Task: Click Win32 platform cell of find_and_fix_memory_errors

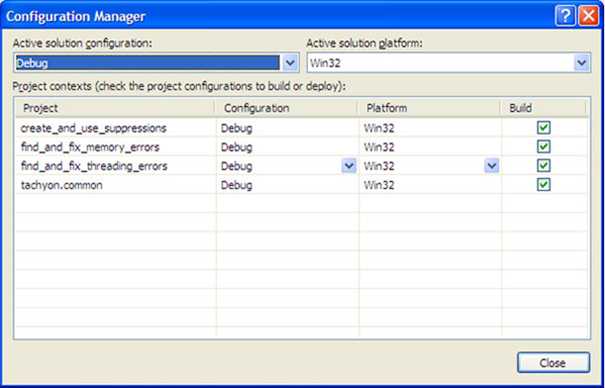Action: 430,147
